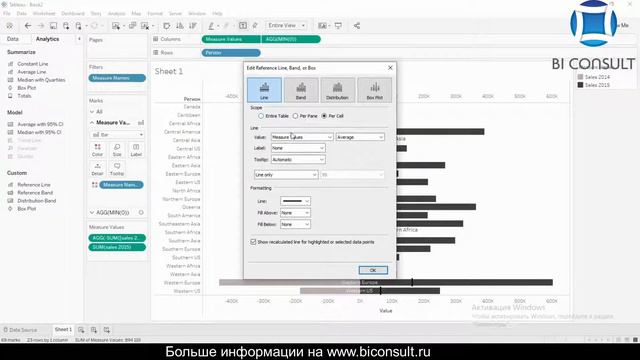Click the Share workbook icon
This screenshot has height=360, width=640.
357,26
